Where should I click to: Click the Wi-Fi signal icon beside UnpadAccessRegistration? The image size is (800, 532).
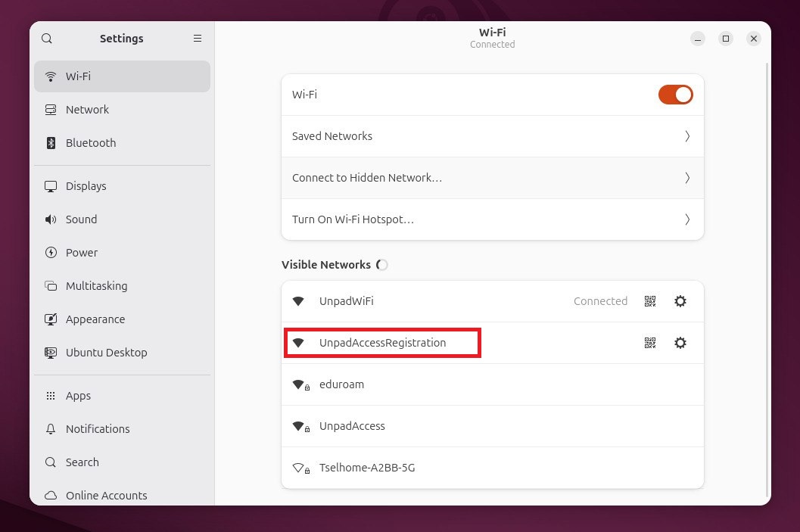coord(298,343)
